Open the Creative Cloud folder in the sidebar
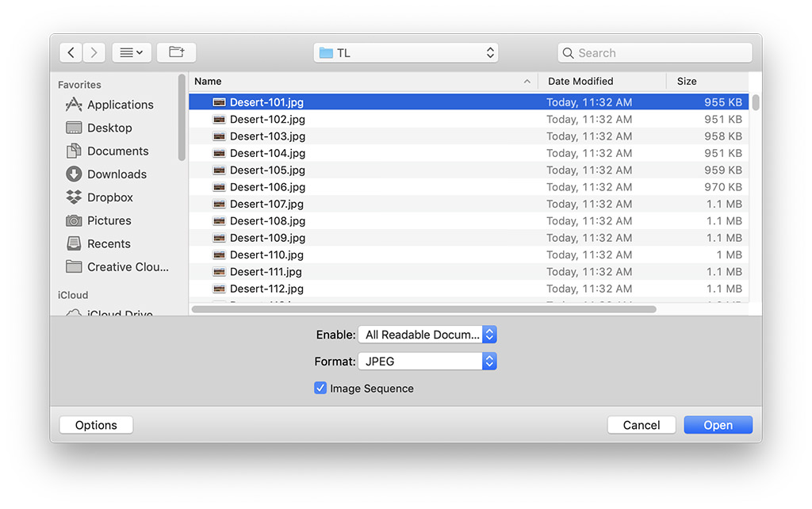Viewport: 812px width, 509px height. (117, 267)
